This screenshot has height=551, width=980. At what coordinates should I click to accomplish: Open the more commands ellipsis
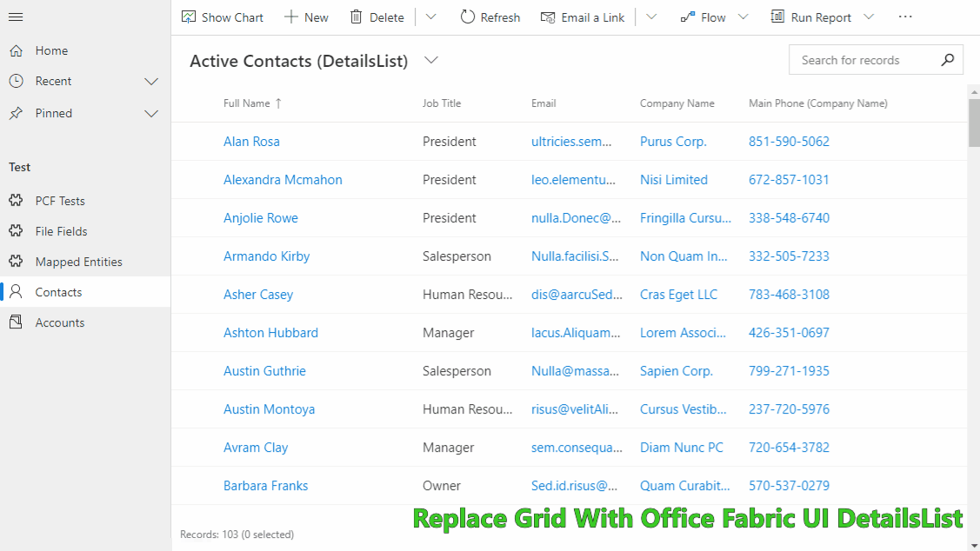tap(905, 17)
